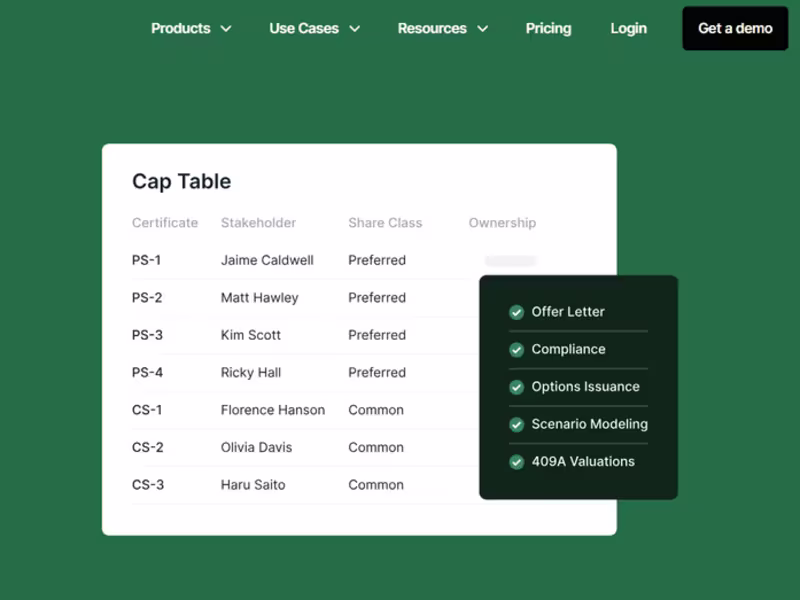800x600 pixels.
Task: Go to the Login page
Action: (x=628, y=28)
